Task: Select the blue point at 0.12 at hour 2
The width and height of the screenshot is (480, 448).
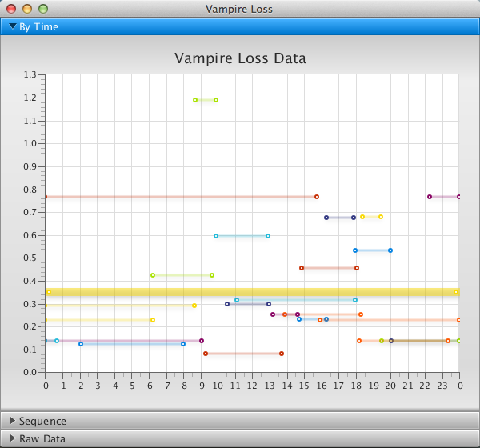Action: coord(81,344)
